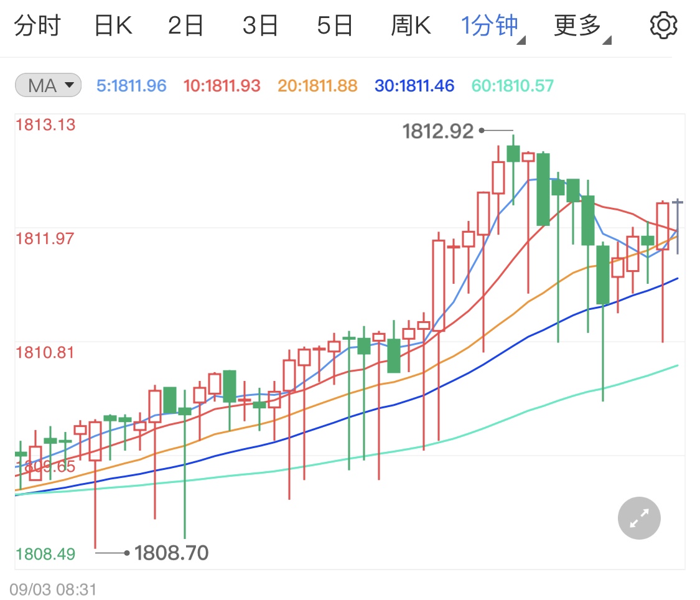The image size is (700, 600).
Task: Click the y-axis label 1810.81
Action: click(x=45, y=352)
